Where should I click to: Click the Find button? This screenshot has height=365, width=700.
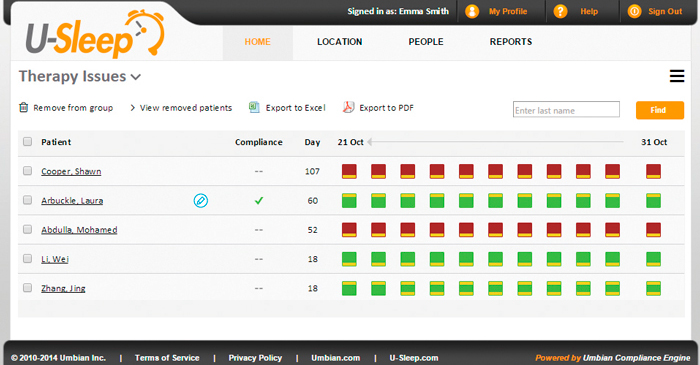(x=659, y=110)
